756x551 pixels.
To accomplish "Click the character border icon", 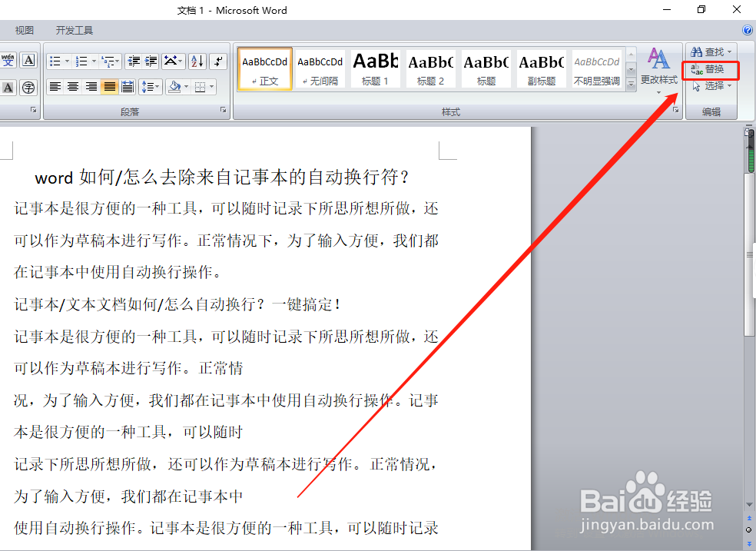I will [27, 60].
